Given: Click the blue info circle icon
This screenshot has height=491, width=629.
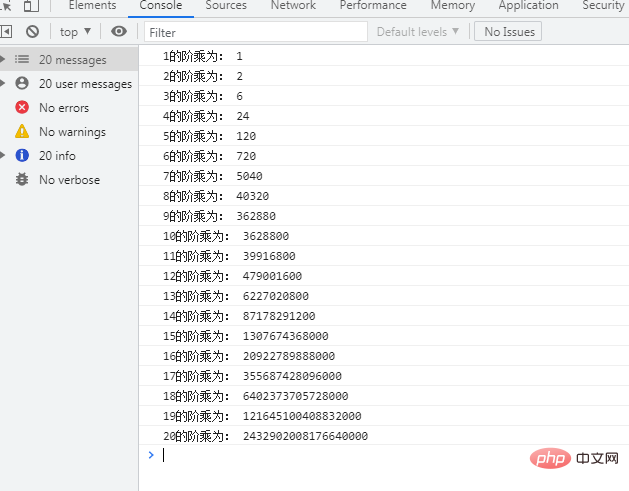Looking at the screenshot, I should 22,155.
